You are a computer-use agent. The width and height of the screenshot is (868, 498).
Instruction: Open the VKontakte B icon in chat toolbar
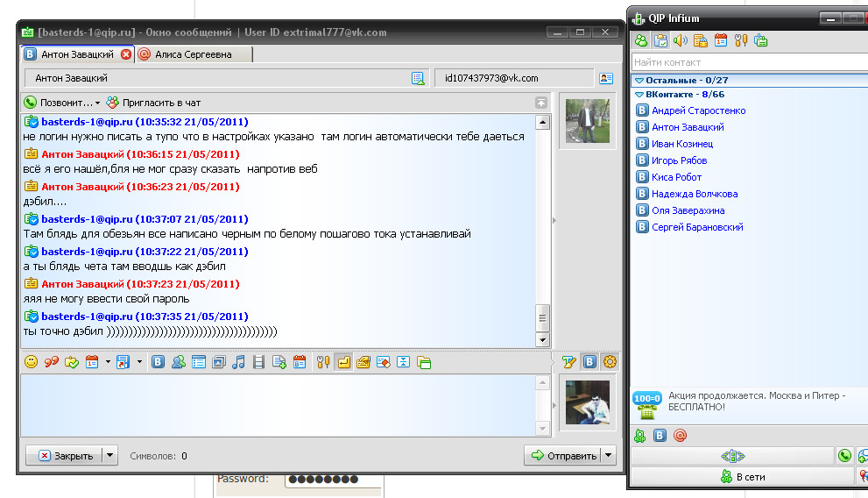pyautogui.click(x=158, y=362)
